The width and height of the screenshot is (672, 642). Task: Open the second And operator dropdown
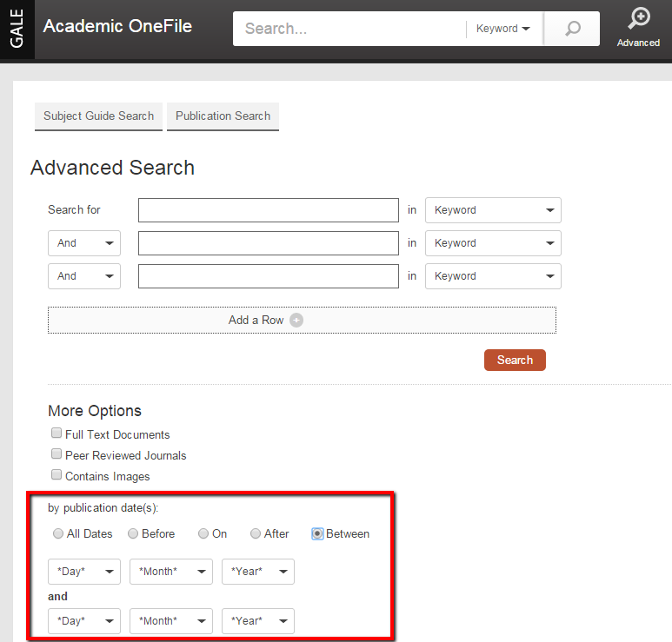[84, 276]
